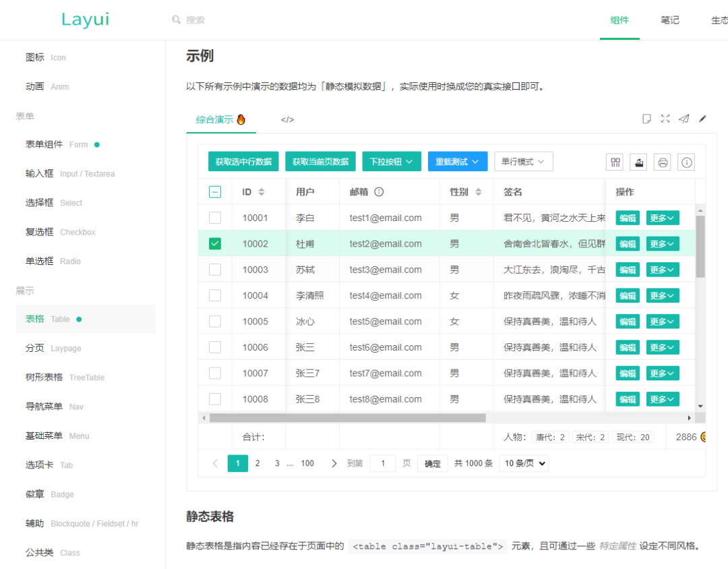
Task: Switch to the code view tab
Action: [x=287, y=120]
